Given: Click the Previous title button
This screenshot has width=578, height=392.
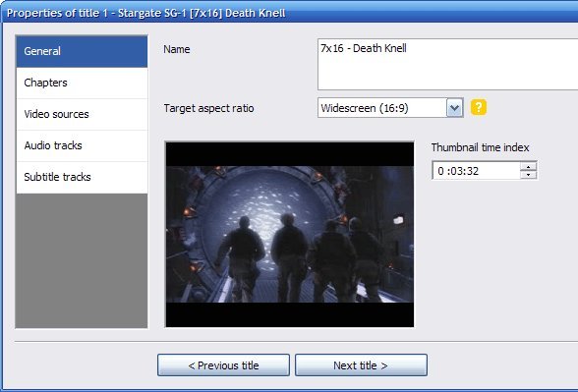Looking at the screenshot, I should (x=223, y=365).
